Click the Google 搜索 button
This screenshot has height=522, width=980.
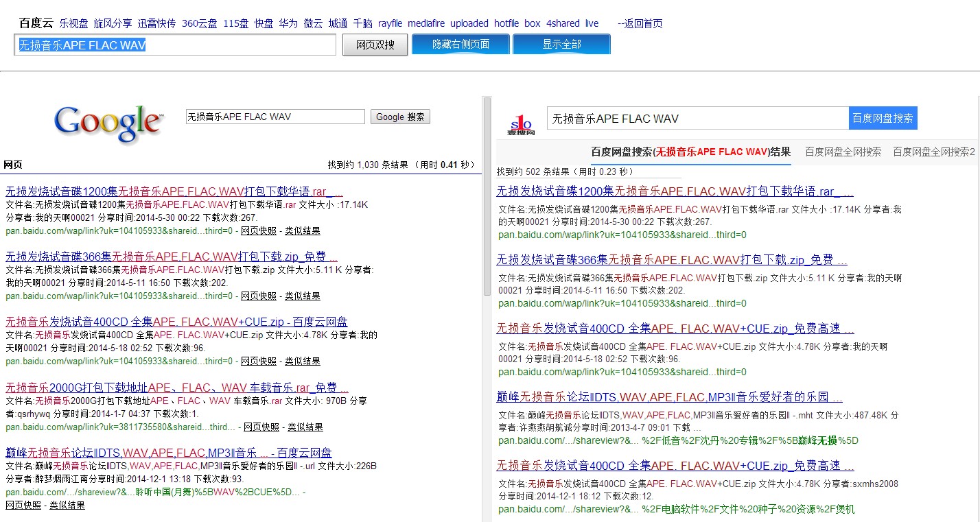400,117
